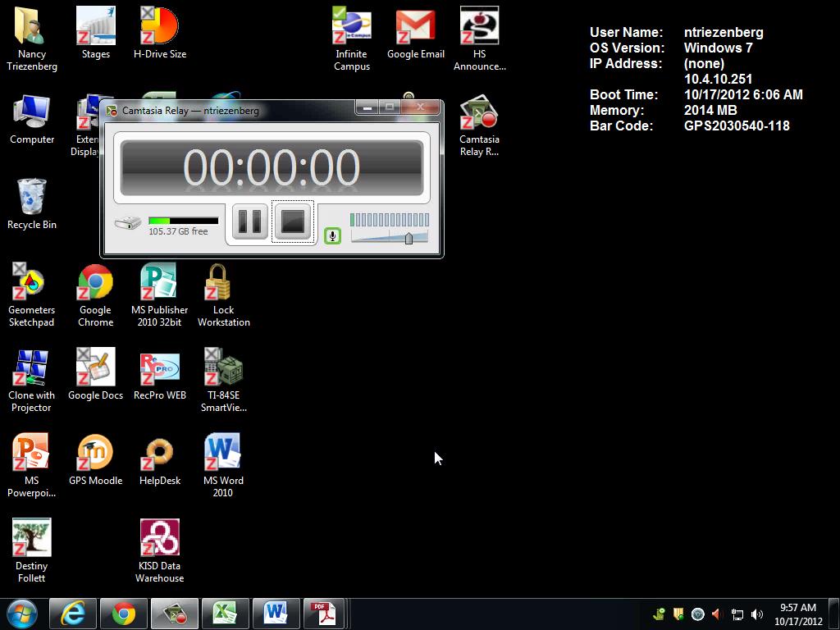Select the Infinite Campus desktop shortcut

(x=351, y=39)
